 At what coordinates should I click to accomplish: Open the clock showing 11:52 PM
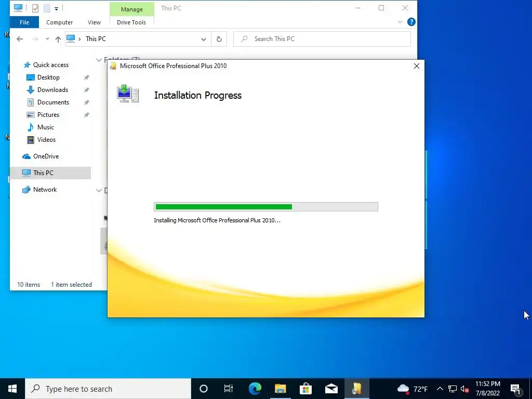point(487,389)
